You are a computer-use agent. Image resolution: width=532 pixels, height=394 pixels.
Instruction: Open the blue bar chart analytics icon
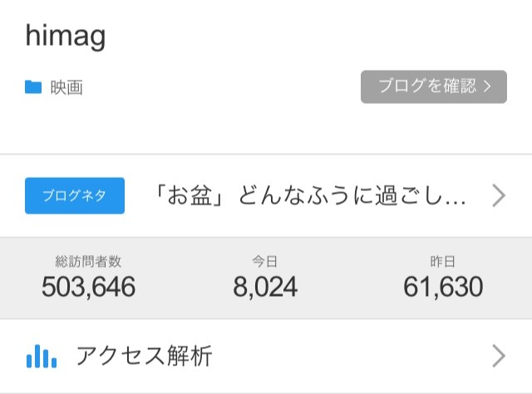[x=42, y=356]
